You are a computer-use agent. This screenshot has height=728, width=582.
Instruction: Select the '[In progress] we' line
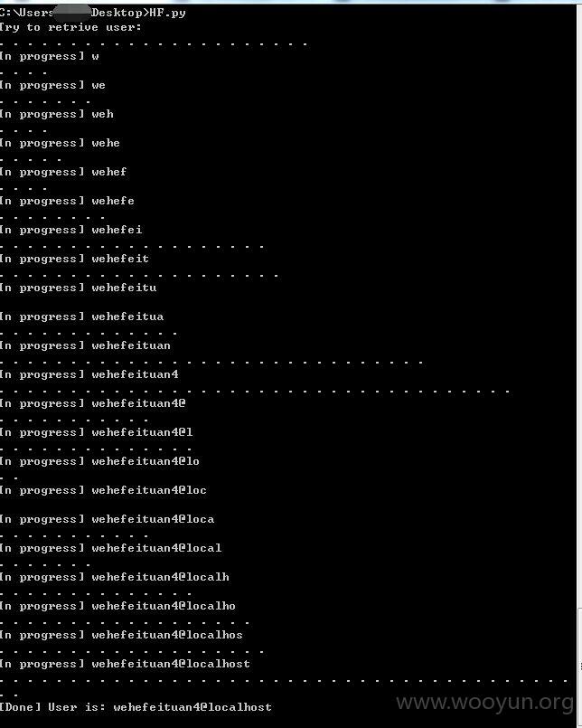click(x=52, y=85)
